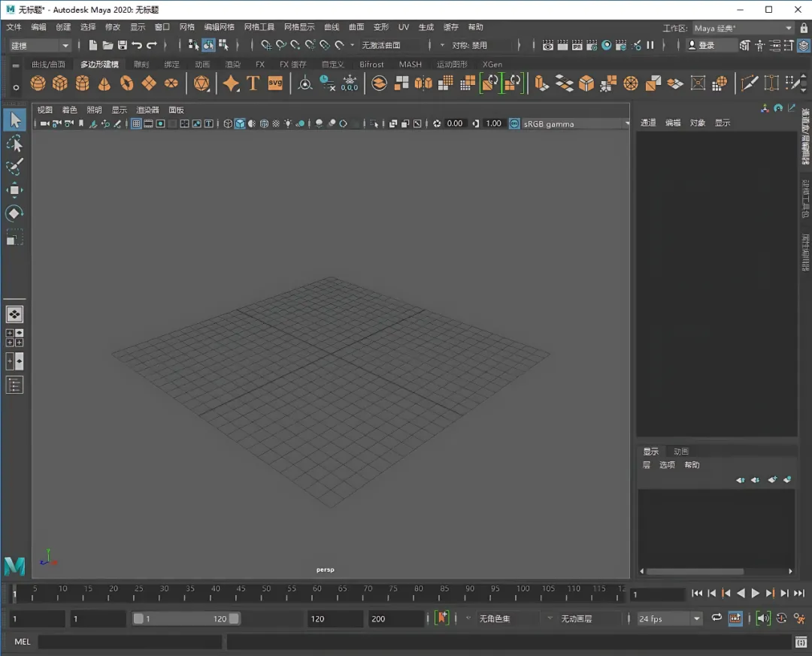Toggle the timeline audio speaker button
Viewport: 812px width, 656px height.
pos(763,618)
